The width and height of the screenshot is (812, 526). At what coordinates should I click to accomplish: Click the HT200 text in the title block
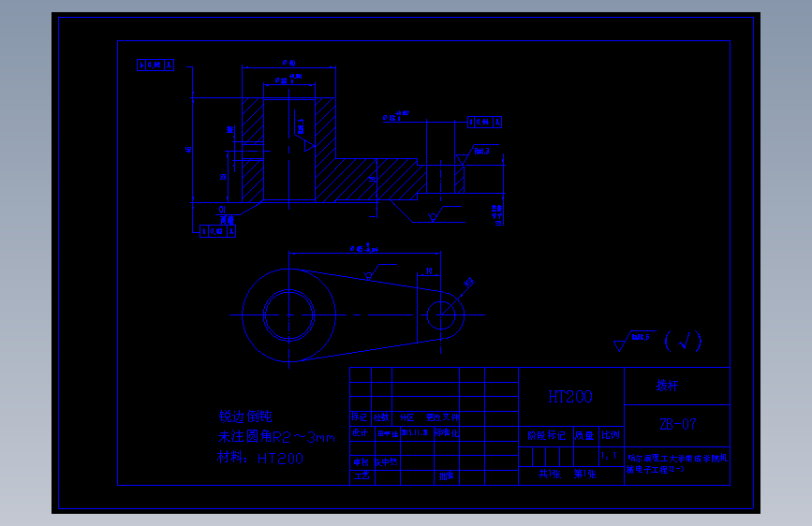click(x=570, y=397)
